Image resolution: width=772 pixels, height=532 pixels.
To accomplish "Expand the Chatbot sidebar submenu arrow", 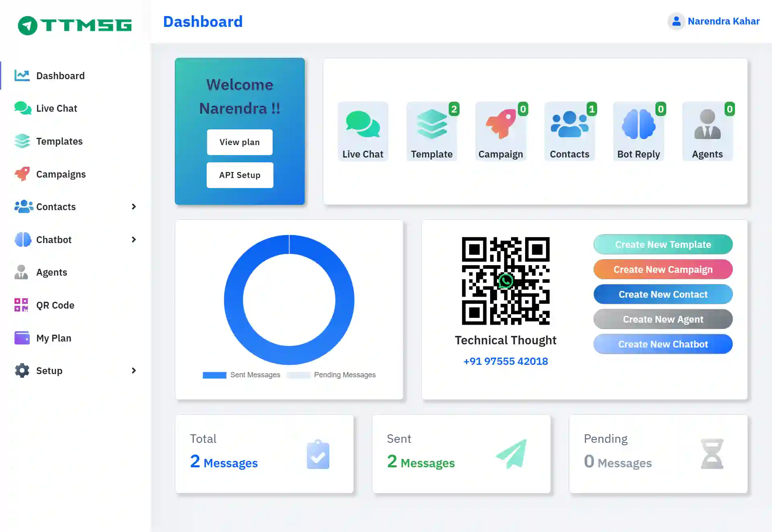I will (134, 239).
